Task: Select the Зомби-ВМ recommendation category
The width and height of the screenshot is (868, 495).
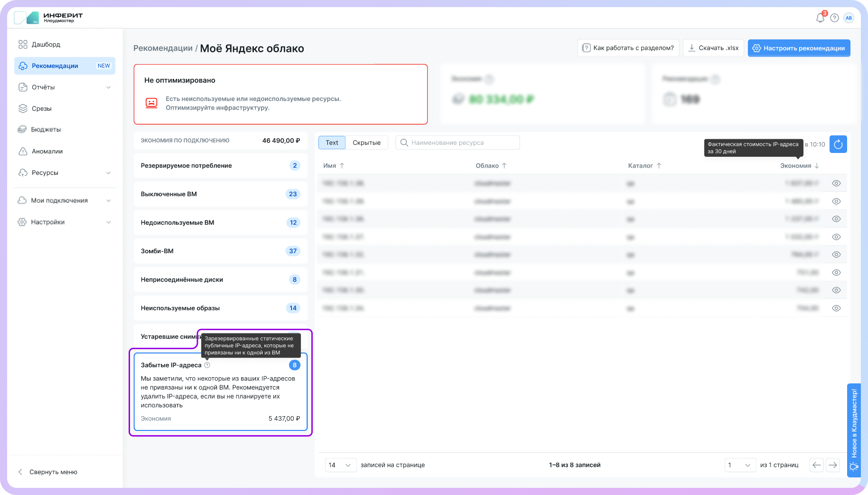Action: 220,251
